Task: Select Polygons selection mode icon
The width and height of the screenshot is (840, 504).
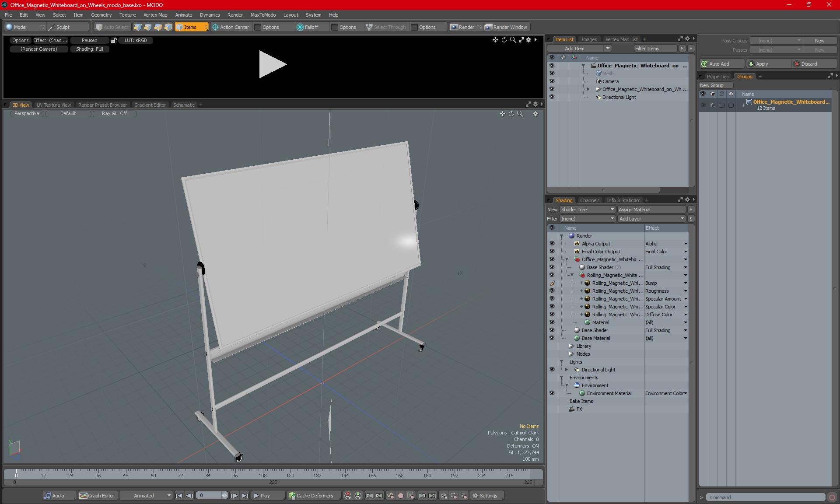Action: tap(158, 27)
